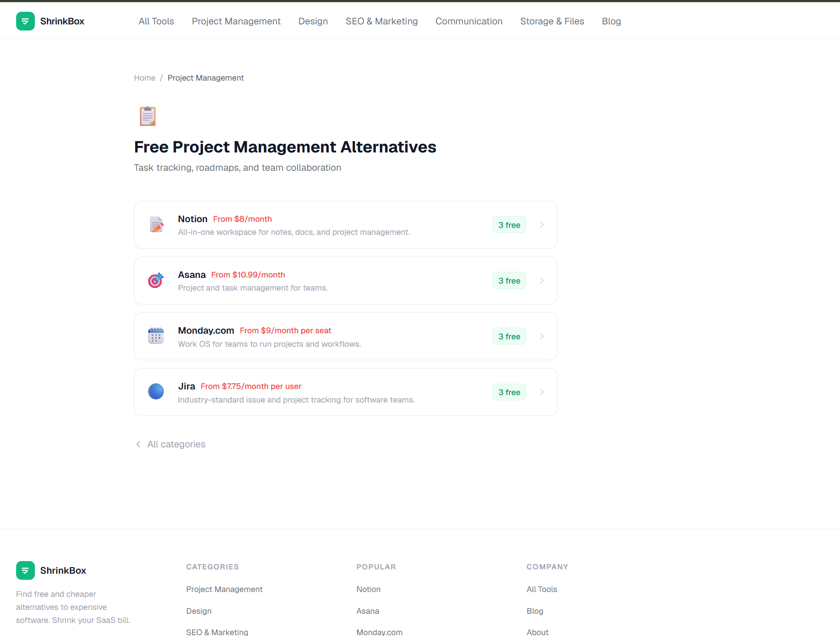
Task: Click the 'From $10.99/month' price text
Action: click(248, 275)
